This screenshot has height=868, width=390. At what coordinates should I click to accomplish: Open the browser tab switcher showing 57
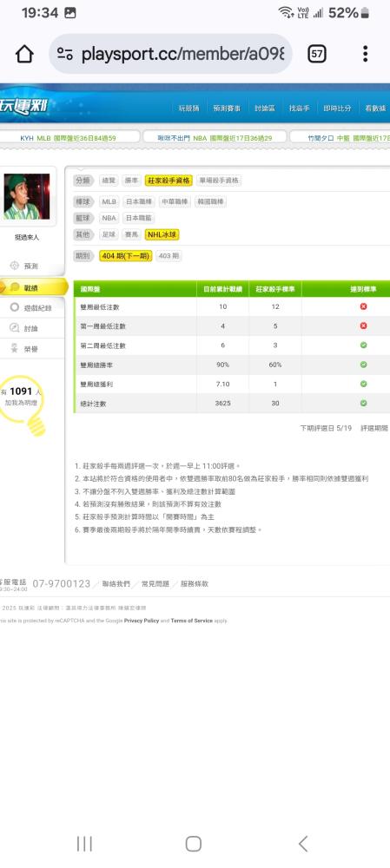click(x=317, y=54)
